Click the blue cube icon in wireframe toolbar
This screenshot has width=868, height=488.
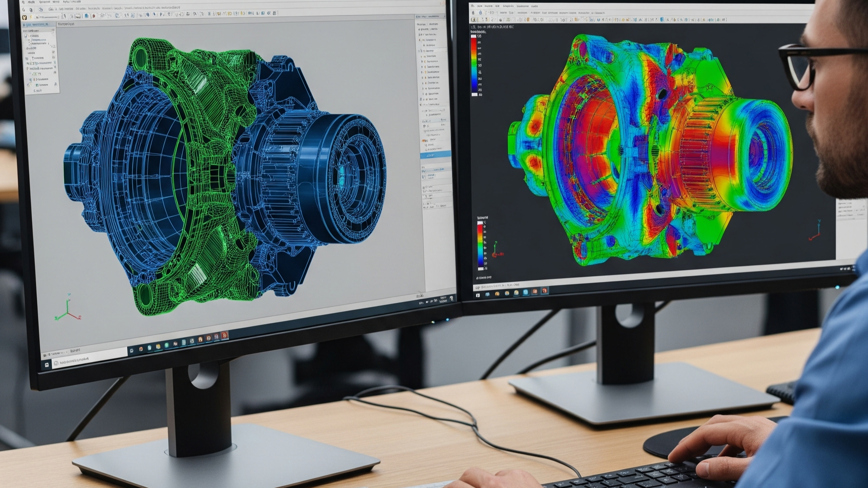click(x=86, y=16)
